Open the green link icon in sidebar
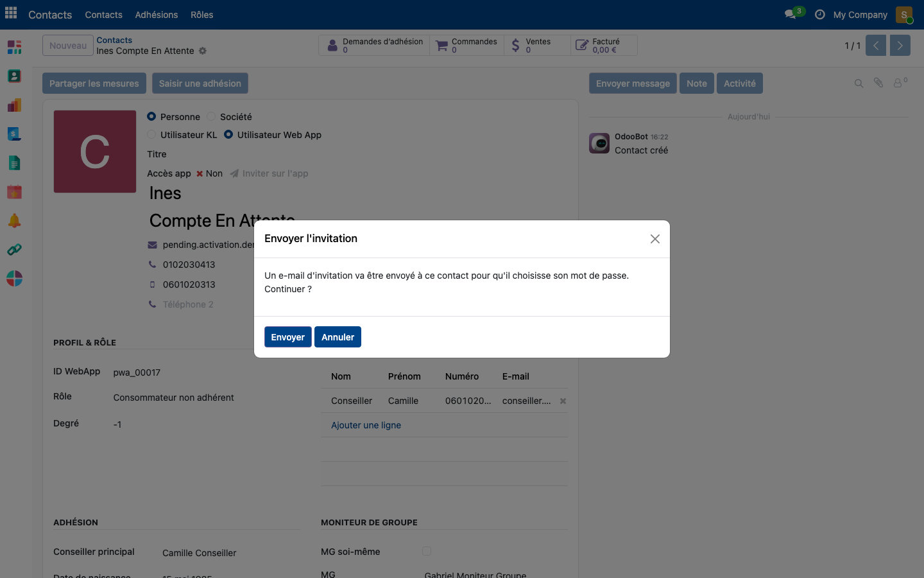 click(x=14, y=249)
